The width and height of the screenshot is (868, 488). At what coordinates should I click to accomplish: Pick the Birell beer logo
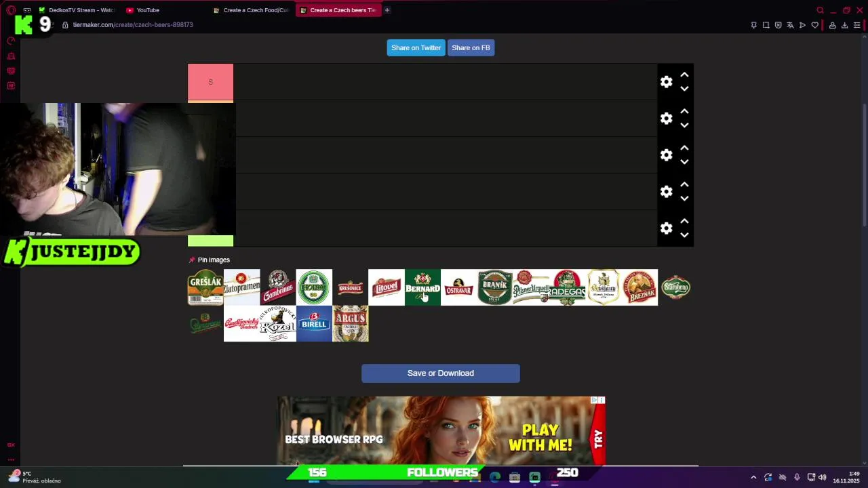314,324
